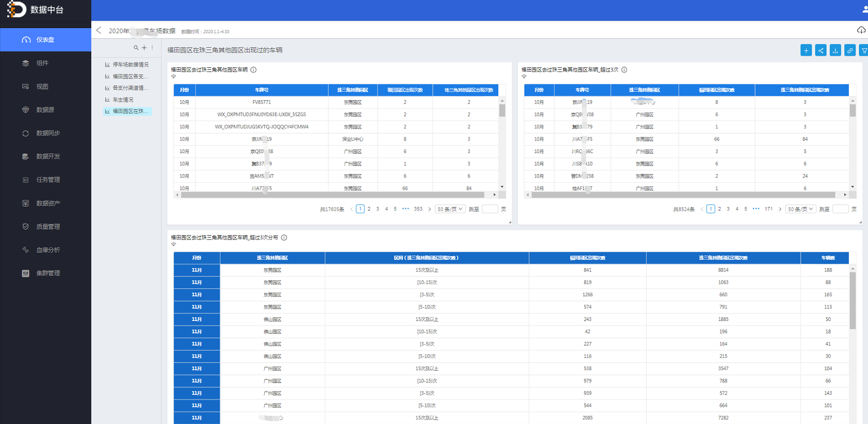Click the blue share icon button
The image size is (868, 424).
(820, 51)
